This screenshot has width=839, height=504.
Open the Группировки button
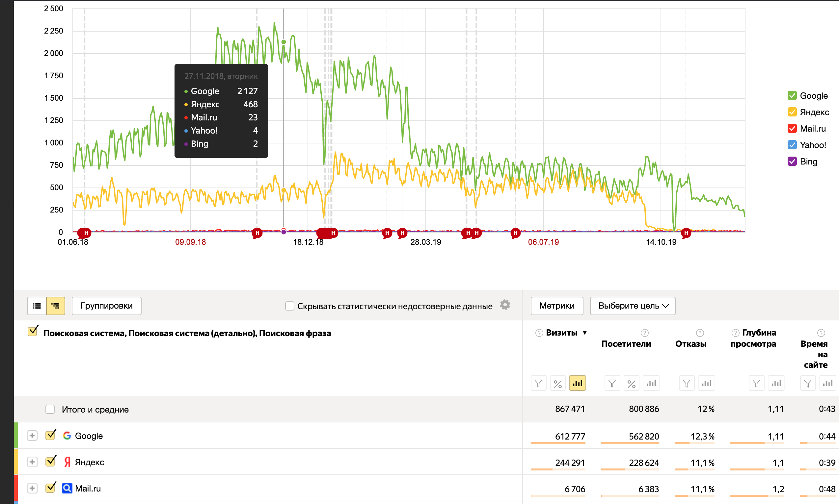pos(106,306)
